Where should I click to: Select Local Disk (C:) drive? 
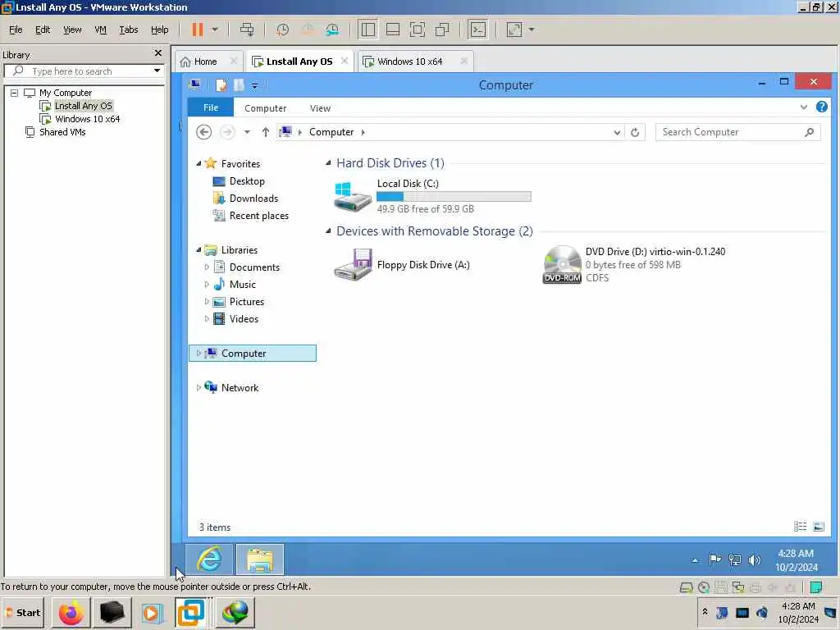click(431, 195)
